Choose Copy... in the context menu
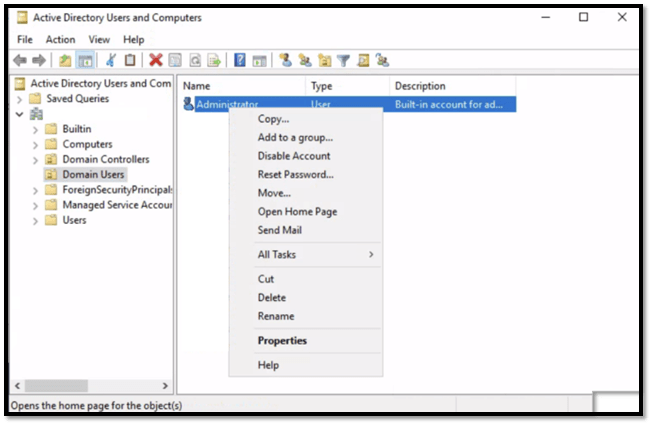 click(x=306, y=119)
